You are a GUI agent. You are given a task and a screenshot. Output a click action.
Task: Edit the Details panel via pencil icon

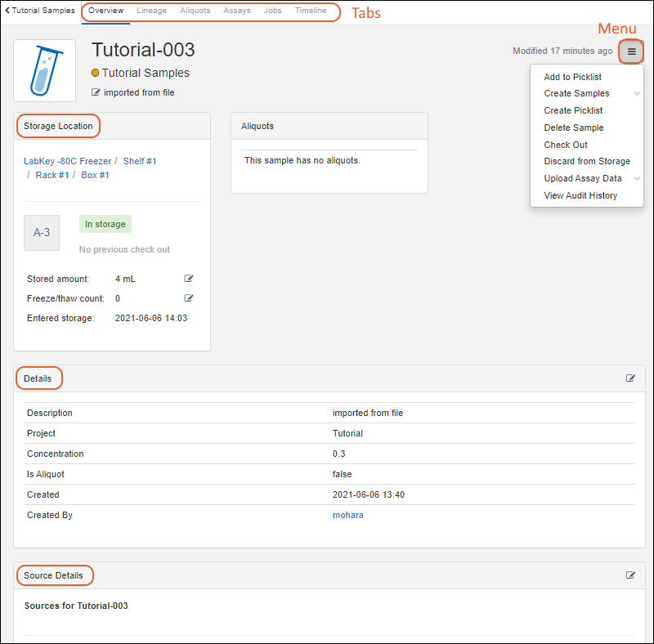point(630,378)
